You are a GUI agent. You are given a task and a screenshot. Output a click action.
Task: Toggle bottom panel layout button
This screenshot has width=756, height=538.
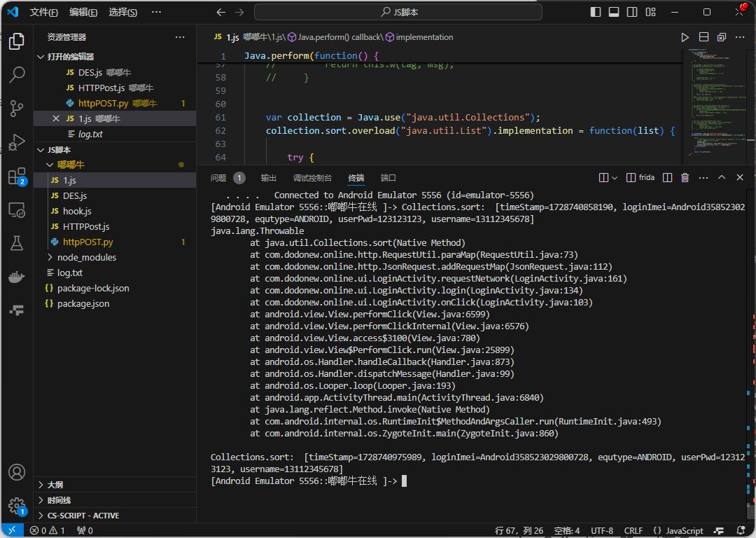(614, 12)
